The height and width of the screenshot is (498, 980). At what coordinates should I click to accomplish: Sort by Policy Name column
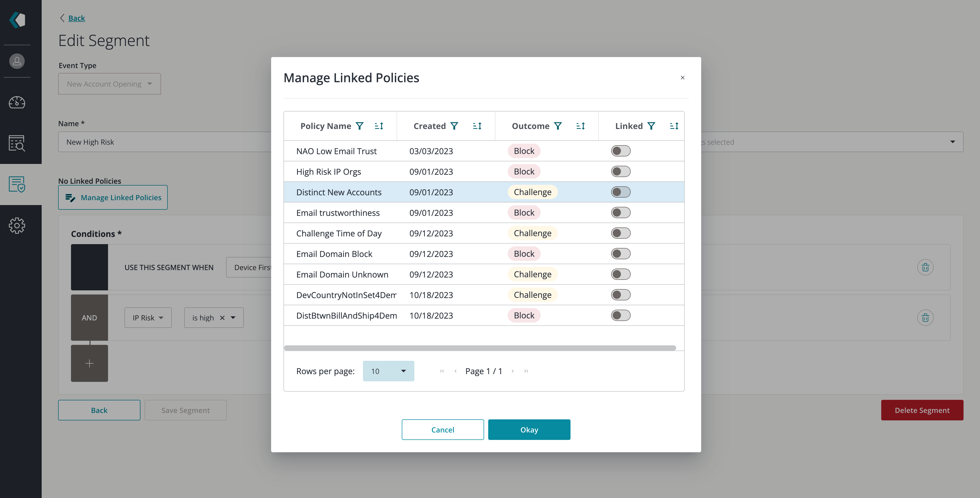click(x=379, y=126)
